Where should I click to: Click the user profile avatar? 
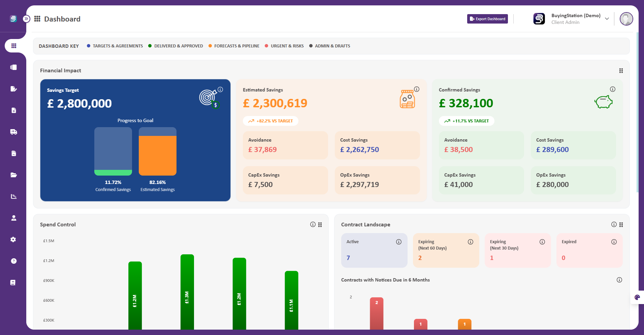[626, 19]
